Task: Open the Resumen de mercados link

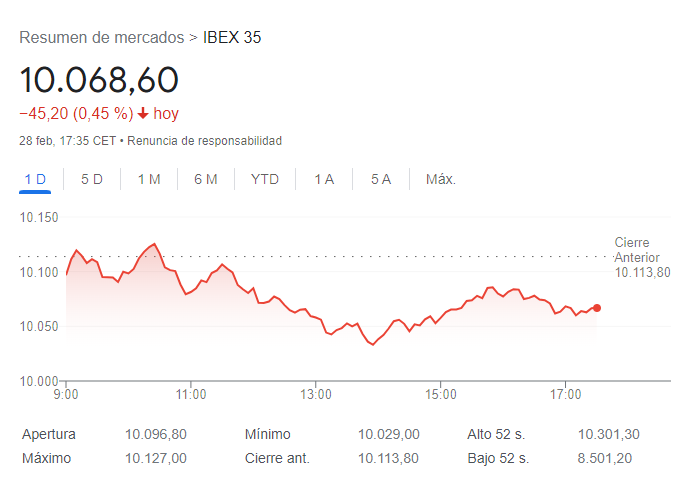Action: (102, 37)
